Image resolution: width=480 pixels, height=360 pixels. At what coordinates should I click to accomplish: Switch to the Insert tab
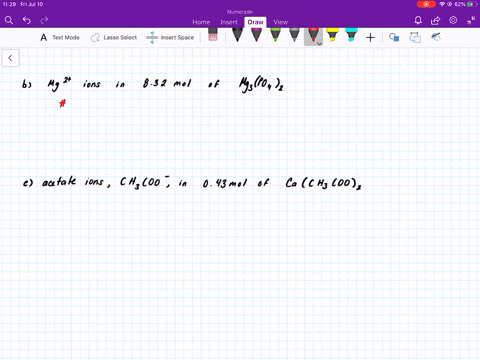click(x=229, y=22)
